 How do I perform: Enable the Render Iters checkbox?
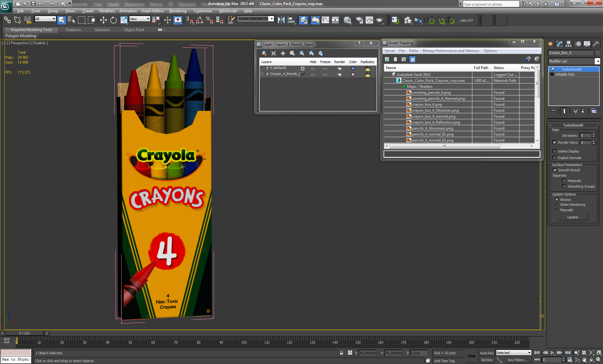coord(555,142)
